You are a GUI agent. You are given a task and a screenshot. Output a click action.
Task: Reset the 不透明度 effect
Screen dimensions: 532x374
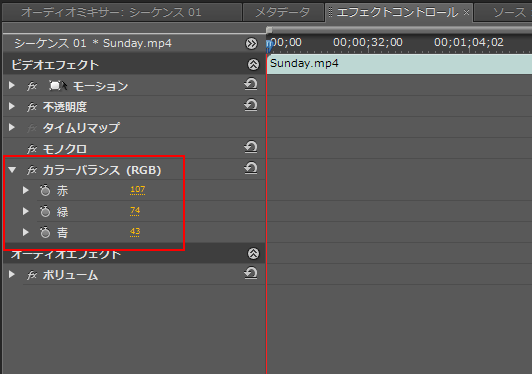(251, 106)
